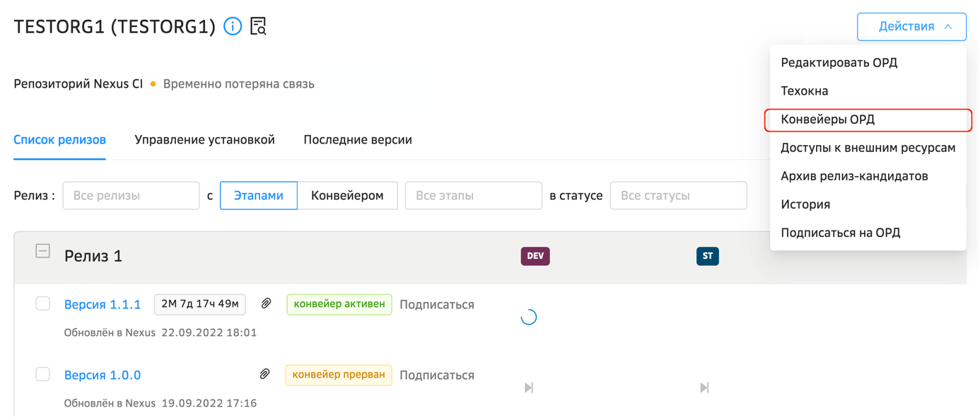The image size is (980, 418).
Task: Choose Техокна menu item
Action: click(868, 91)
